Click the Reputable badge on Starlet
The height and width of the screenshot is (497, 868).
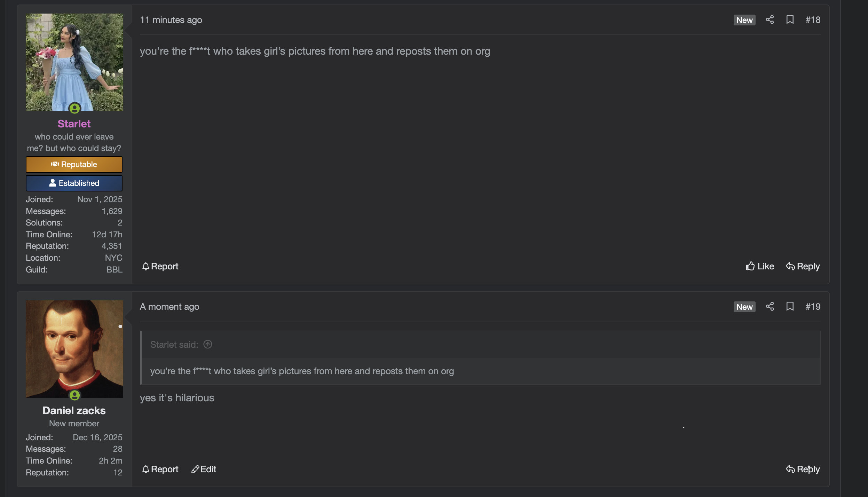74,165
